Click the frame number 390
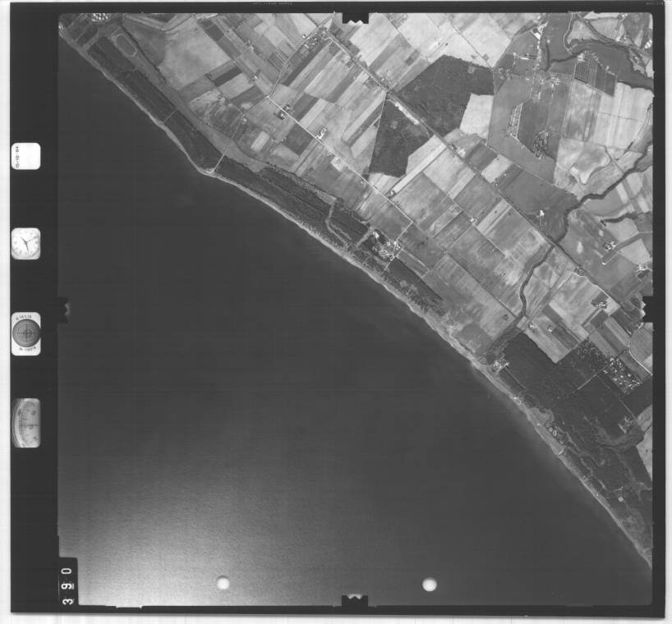Image resolution: width=672 pixels, height=624 pixels. point(67,583)
